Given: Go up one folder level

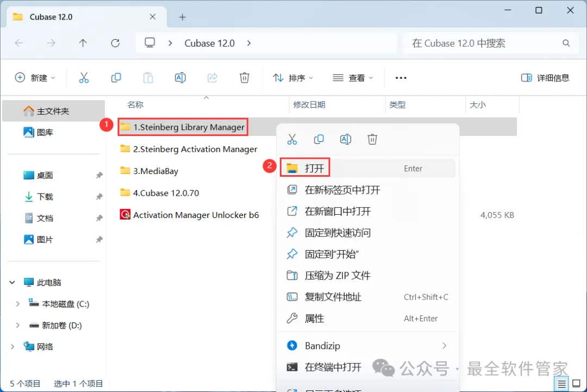Looking at the screenshot, I should tap(83, 43).
